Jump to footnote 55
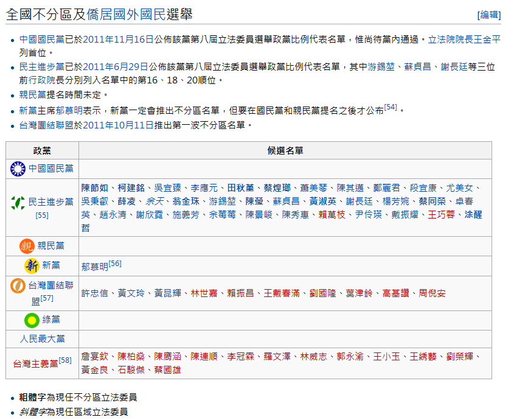 42,215
